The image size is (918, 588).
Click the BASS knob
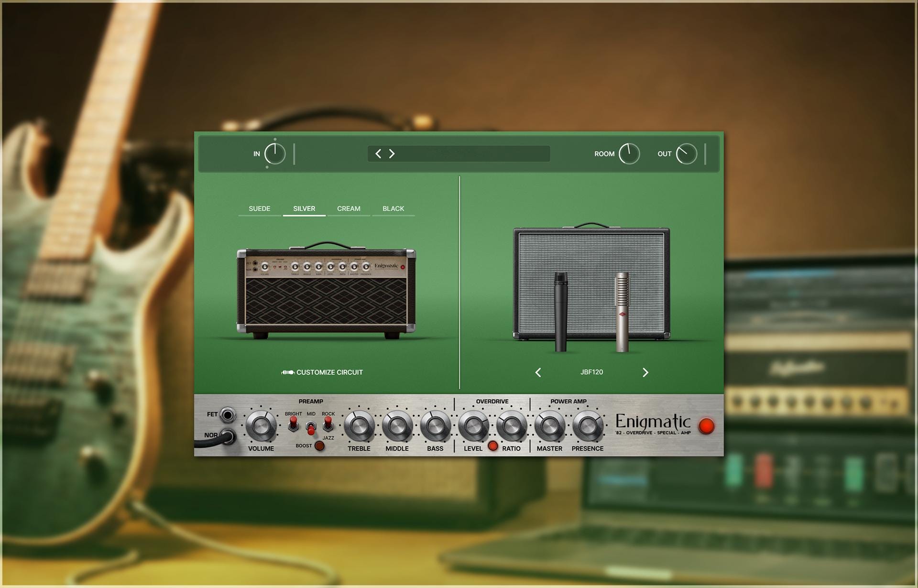tap(435, 425)
